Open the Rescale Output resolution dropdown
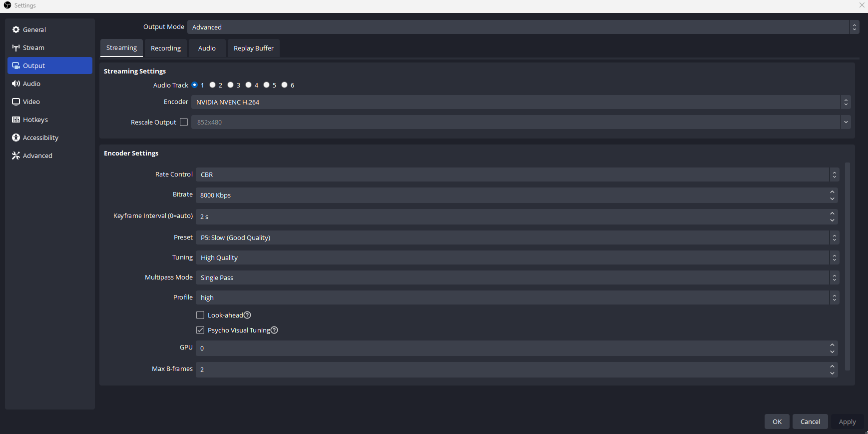 tap(521, 122)
